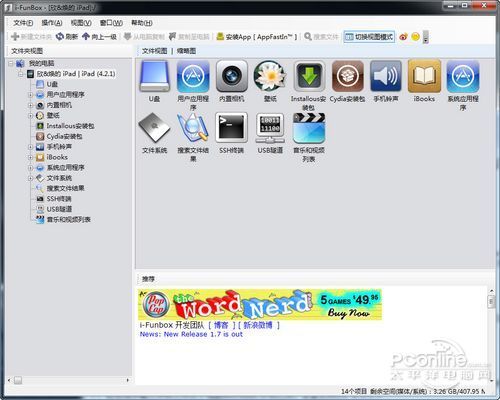Viewport: 500px width, 400px height.
Task: Open the USB隧道 binary monitor icon
Action: [270, 128]
